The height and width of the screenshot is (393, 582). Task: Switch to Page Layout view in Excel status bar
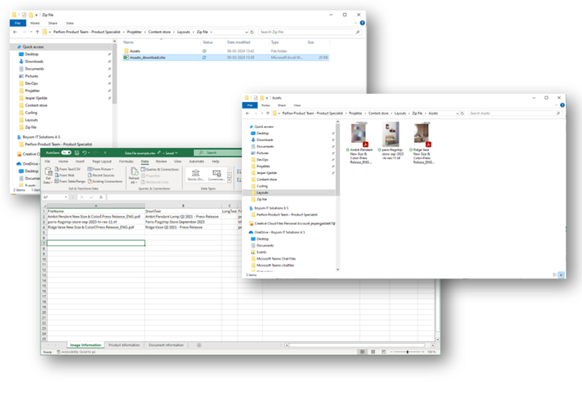tap(373, 352)
